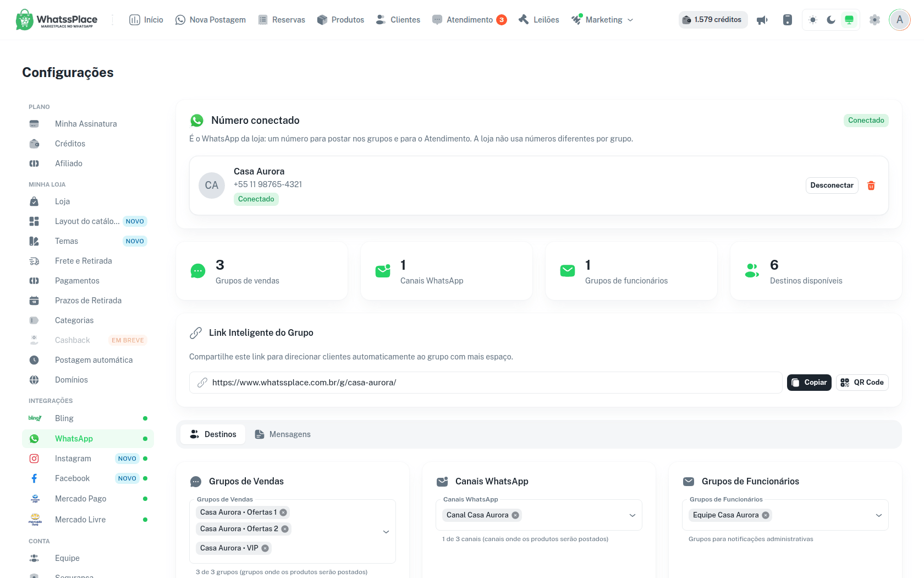
Task: Remove Casa Aurora Ofertas 1 chip
Action: pos(283,512)
